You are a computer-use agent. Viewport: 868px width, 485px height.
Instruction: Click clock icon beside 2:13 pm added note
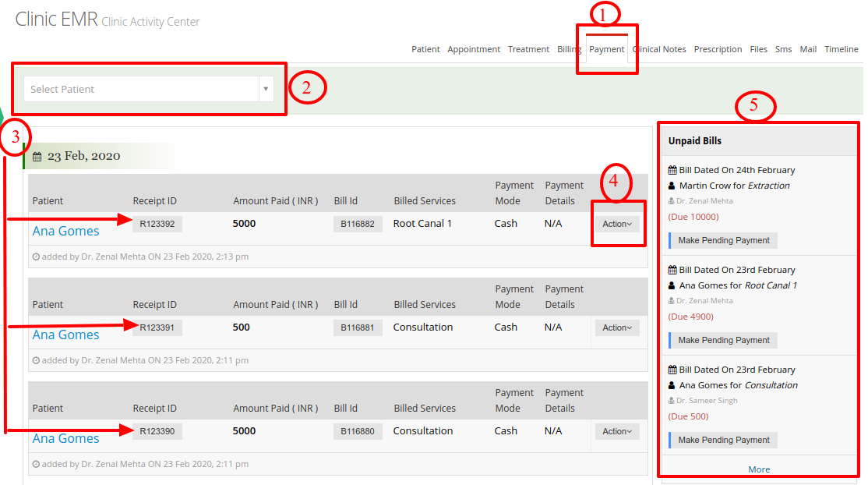pos(36,257)
